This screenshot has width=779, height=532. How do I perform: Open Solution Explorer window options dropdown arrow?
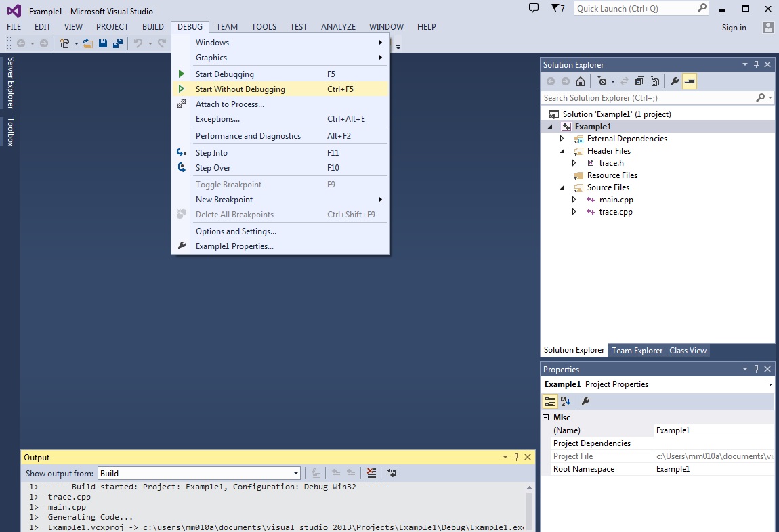pyautogui.click(x=744, y=64)
